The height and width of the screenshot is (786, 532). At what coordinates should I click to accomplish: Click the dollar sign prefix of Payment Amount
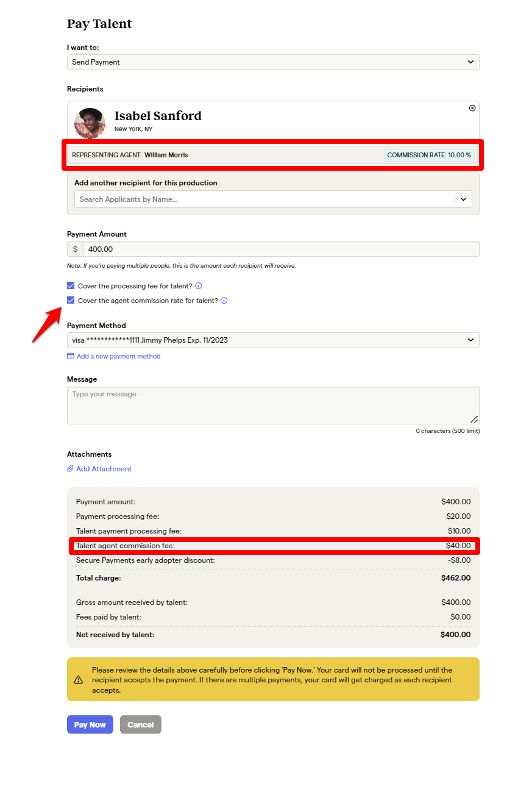(75, 249)
